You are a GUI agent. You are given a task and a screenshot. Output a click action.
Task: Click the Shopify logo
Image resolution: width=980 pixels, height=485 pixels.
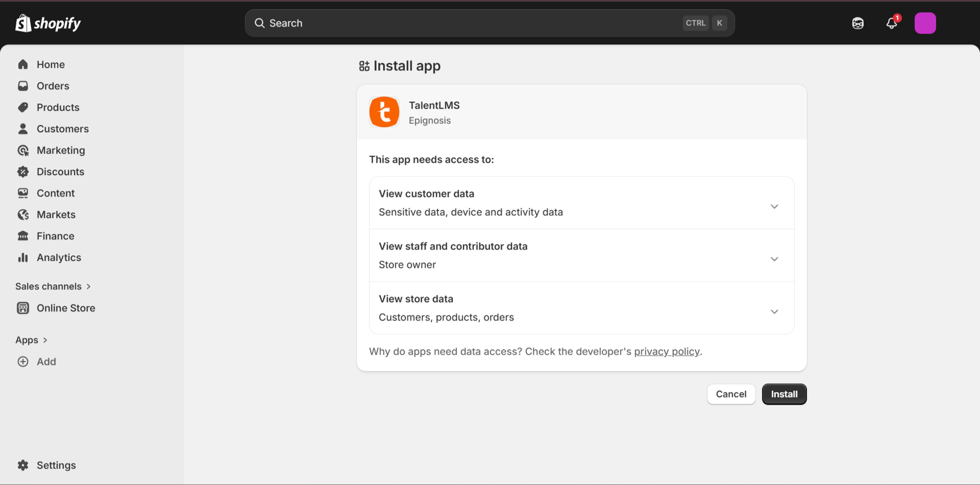coord(48,23)
